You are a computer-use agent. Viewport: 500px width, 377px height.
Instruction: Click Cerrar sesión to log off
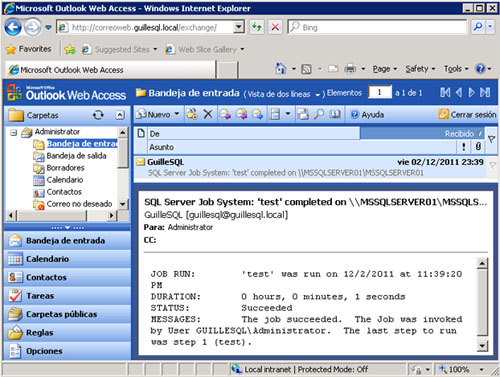pos(468,114)
